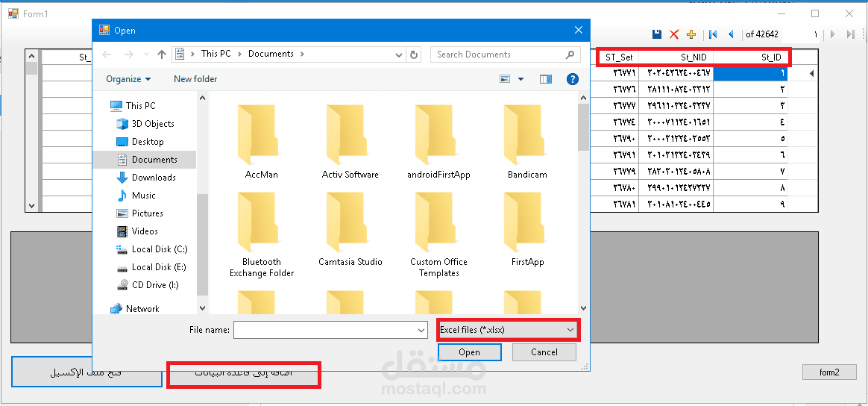Open the Bluetooth Exchange Folder
868x406 pixels.
(x=261, y=234)
